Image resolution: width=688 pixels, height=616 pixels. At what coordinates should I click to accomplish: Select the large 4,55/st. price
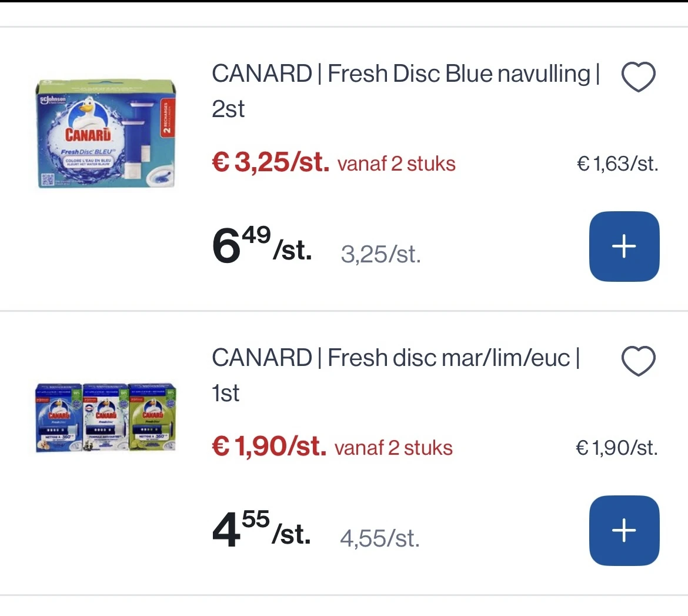261,530
